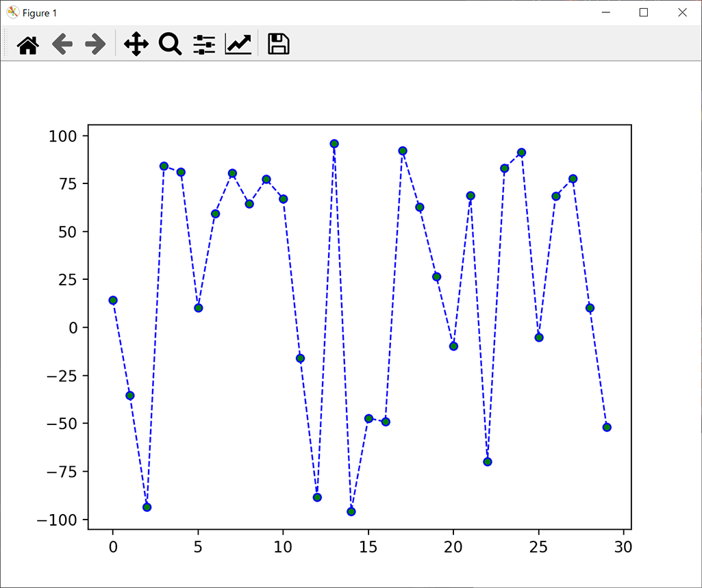
Task: Click the data point at x=2 near −94
Action: [x=147, y=507]
